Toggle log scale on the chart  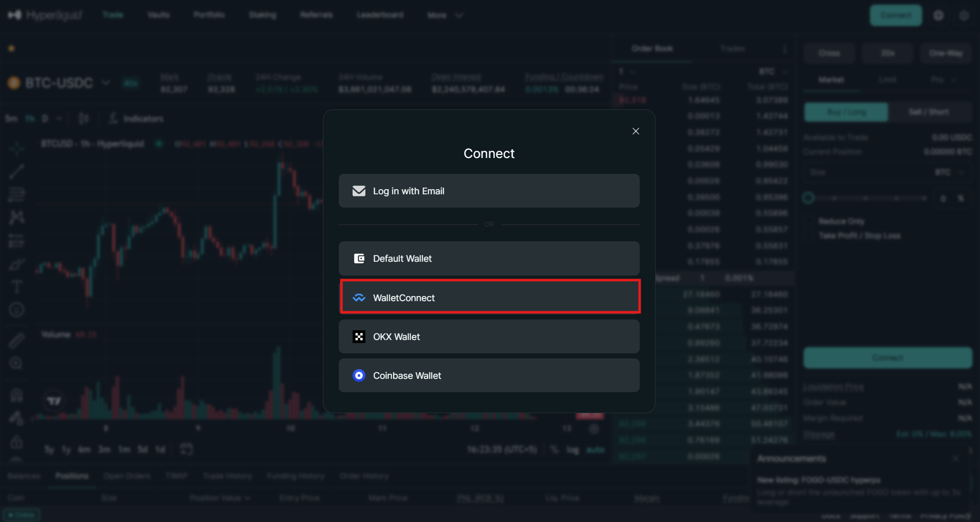pyautogui.click(x=572, y=450)
